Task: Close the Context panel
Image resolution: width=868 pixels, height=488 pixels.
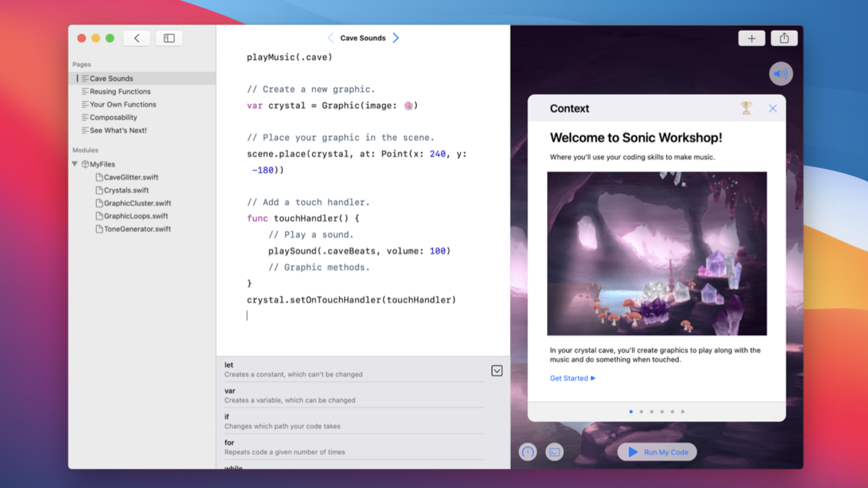Action: [773, 108]
